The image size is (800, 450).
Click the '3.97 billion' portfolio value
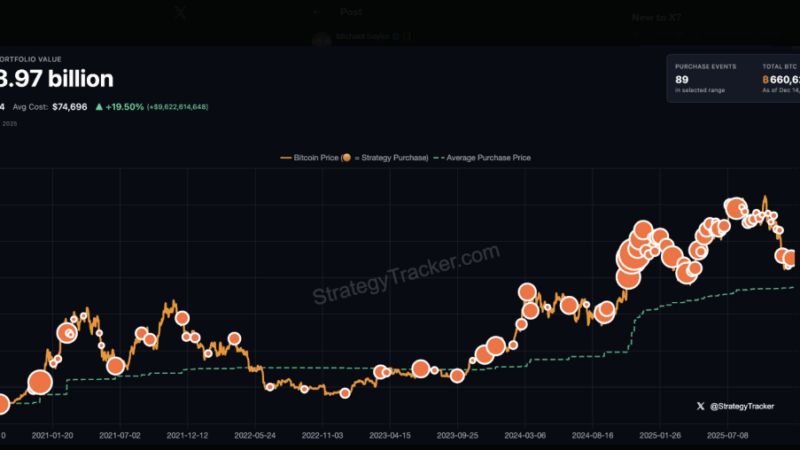pyautogui.click(x=56, y=79)
